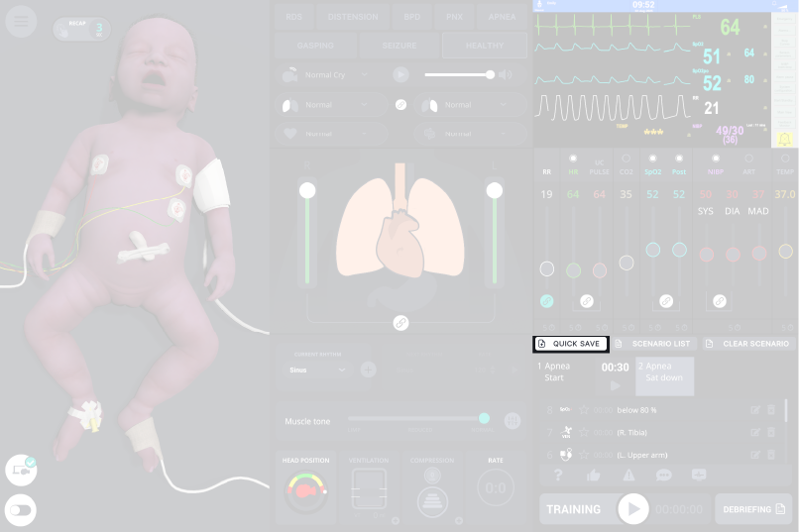Open muscle tone advanced settings icon

pyautogui.click(x=513, y=421)
